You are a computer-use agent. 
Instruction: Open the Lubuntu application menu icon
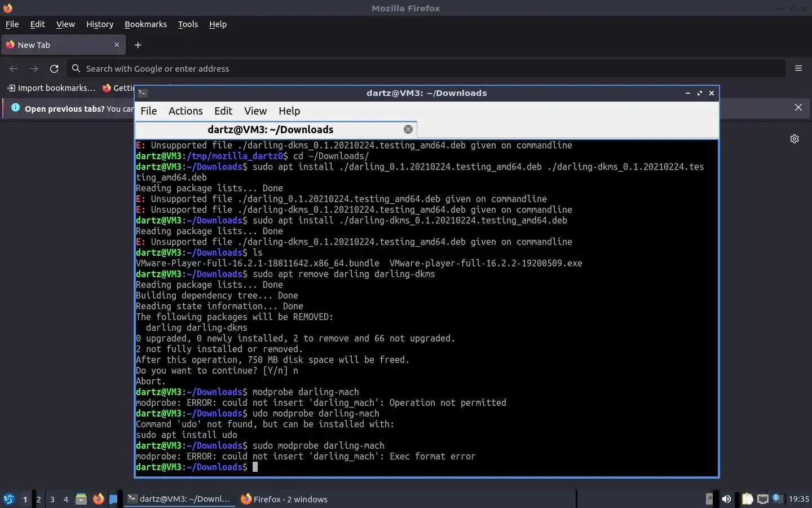(x=8, y=499)
